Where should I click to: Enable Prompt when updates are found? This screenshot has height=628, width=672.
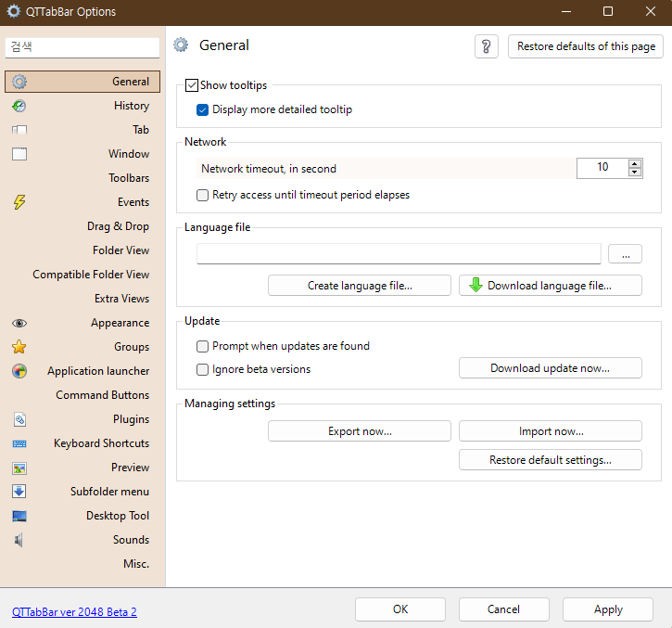tap(202, 346)
